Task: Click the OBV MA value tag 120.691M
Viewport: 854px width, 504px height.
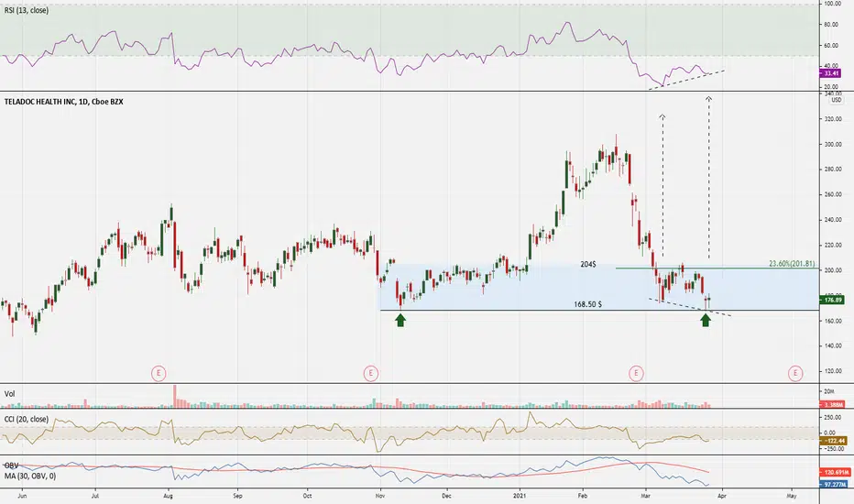Action: point(833,473)
